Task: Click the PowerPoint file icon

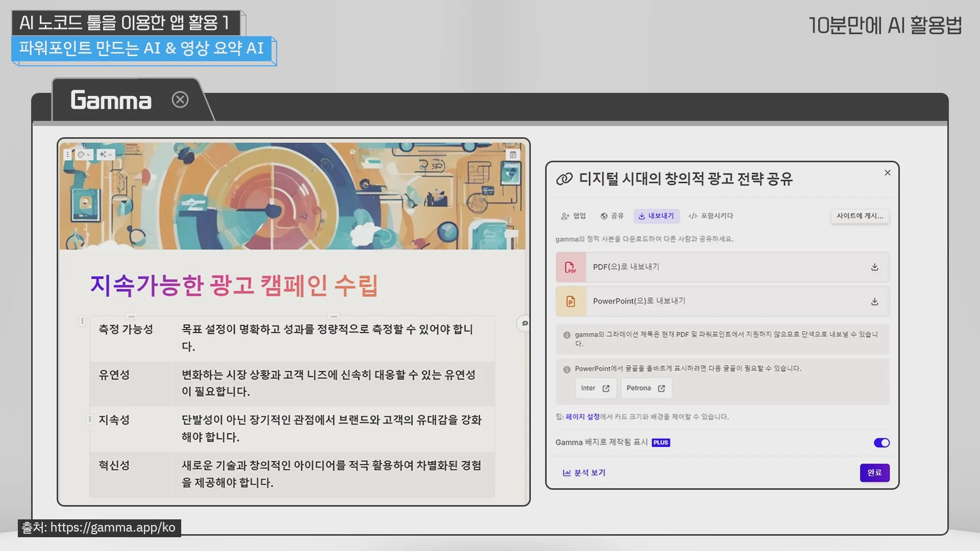Action: click(571, 302)
